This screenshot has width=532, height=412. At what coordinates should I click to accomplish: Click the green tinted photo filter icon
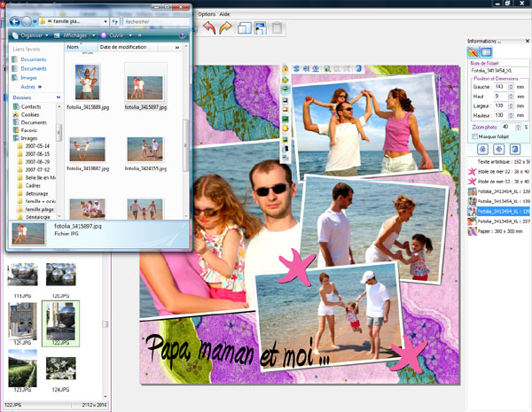point(286,120)
